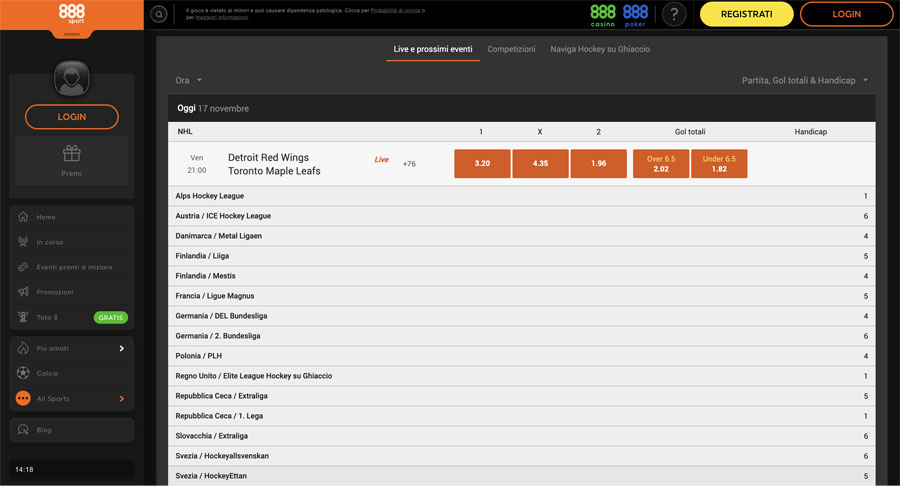
Task: Expand Germania / 2. Bundesliga row
Action: click(x=521, y=336)
